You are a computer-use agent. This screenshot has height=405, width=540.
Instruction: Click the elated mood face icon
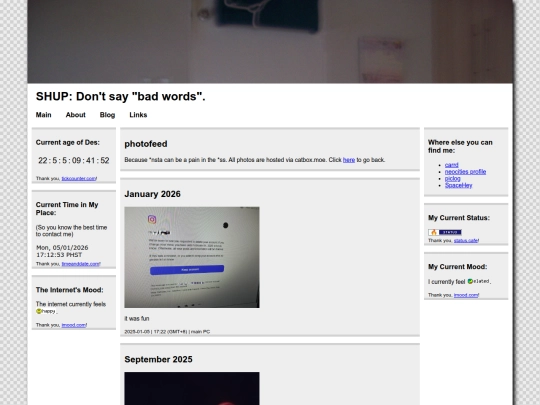tap(470, 281)
